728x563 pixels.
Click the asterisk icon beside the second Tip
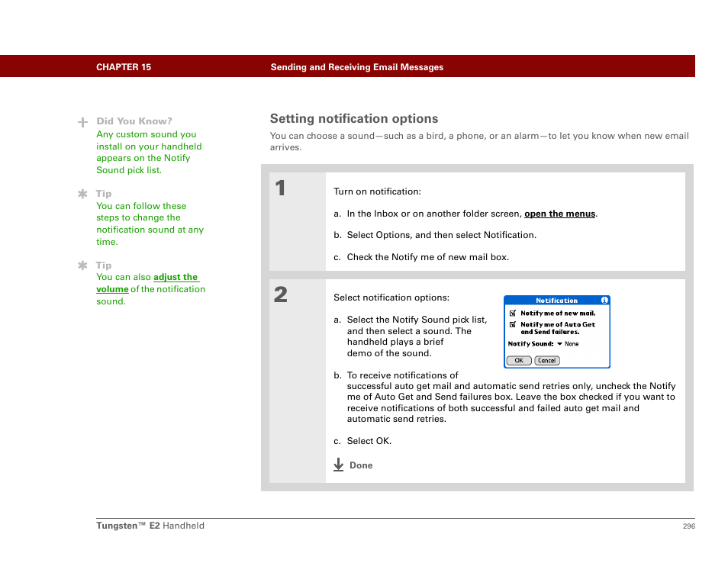[x=82, y=265]
